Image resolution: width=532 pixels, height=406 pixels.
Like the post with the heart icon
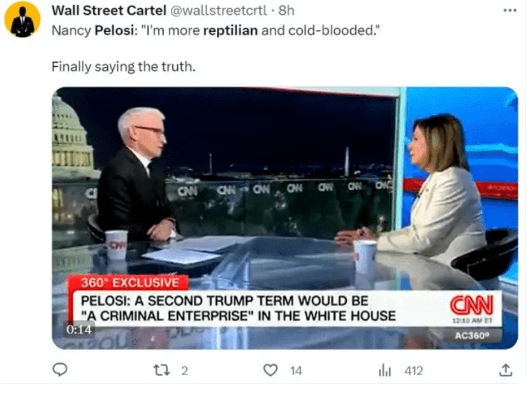271,370
